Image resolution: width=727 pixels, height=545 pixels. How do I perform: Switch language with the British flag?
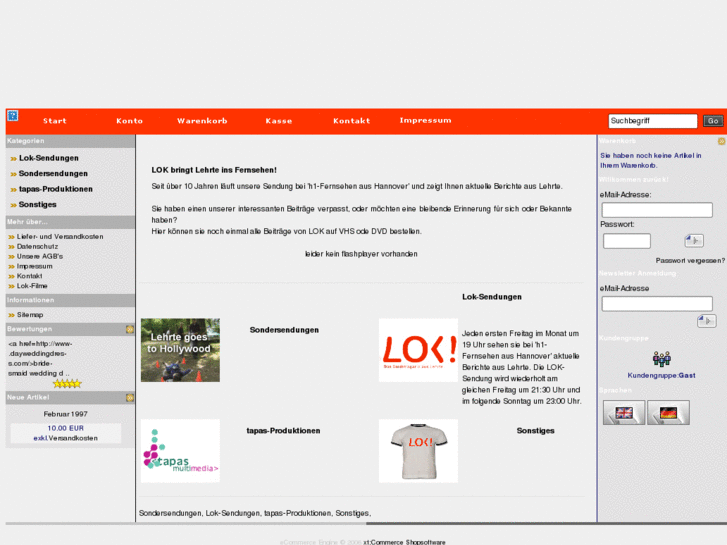(x=624, y=412)
